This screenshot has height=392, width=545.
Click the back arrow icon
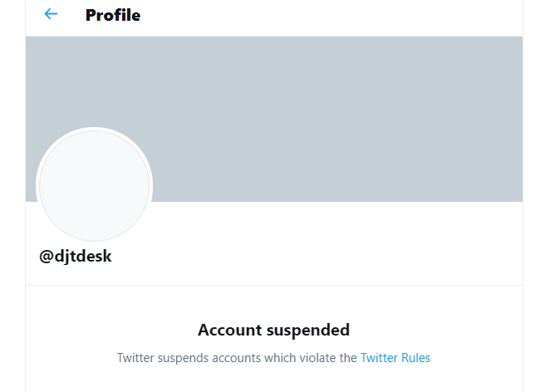(51, 14)
